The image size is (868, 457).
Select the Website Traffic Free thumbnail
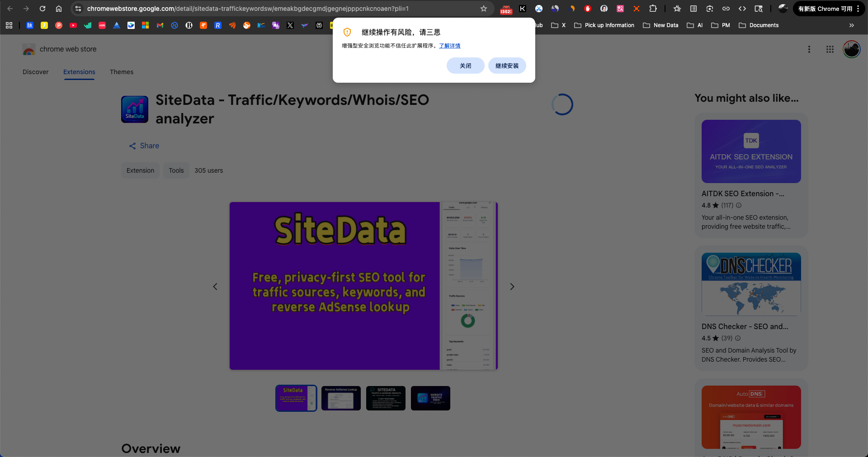[x=430, y=398]
